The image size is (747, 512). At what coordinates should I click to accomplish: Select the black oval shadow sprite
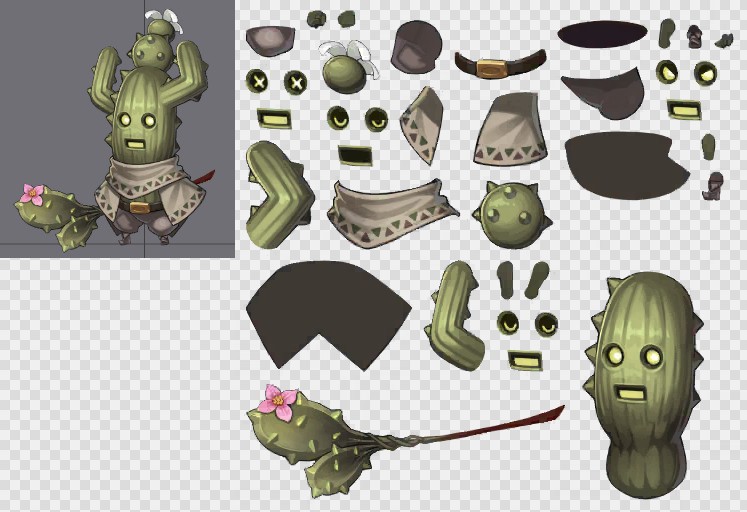pos(602,33)
